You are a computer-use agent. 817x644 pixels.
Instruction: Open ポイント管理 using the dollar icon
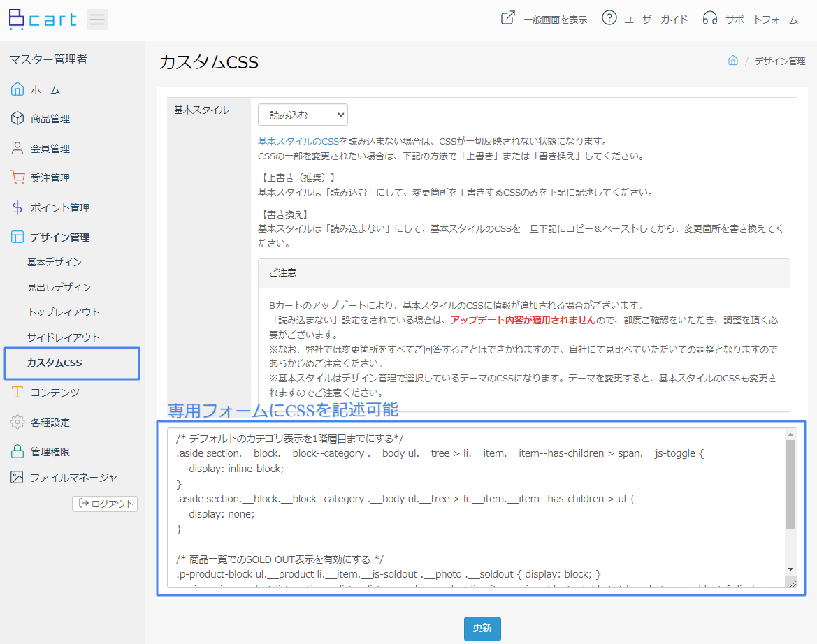point(17,207)
